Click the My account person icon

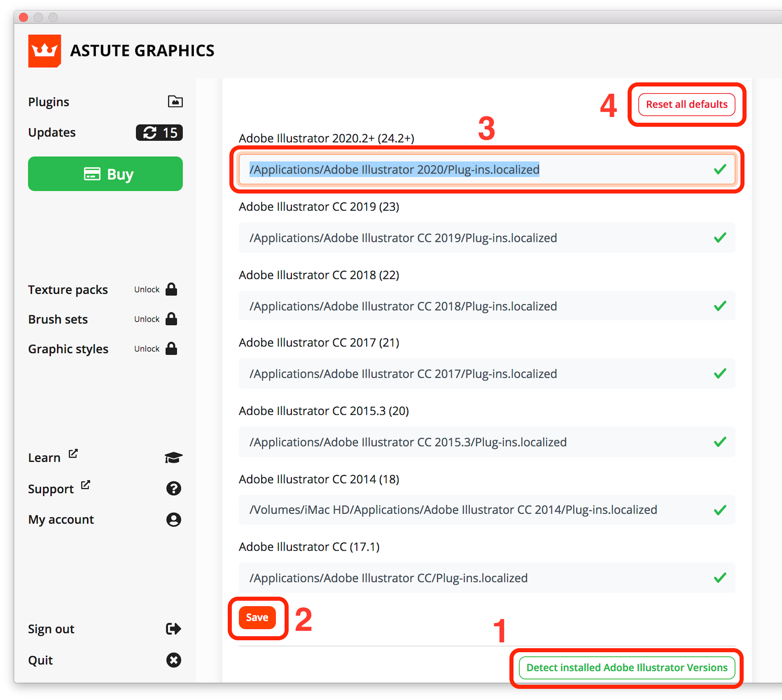click(174, 519)
